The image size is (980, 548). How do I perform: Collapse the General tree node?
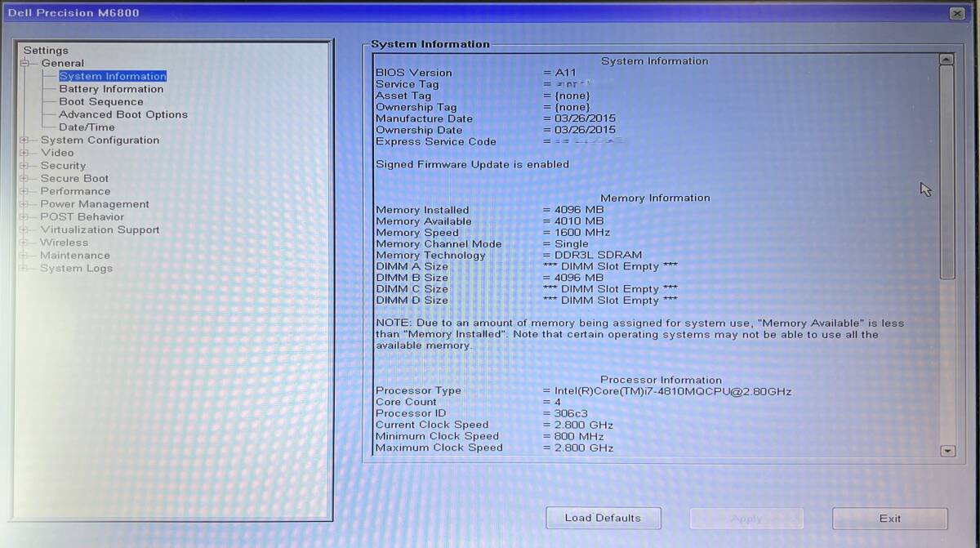pyautogui.click(x=24, y=63)
